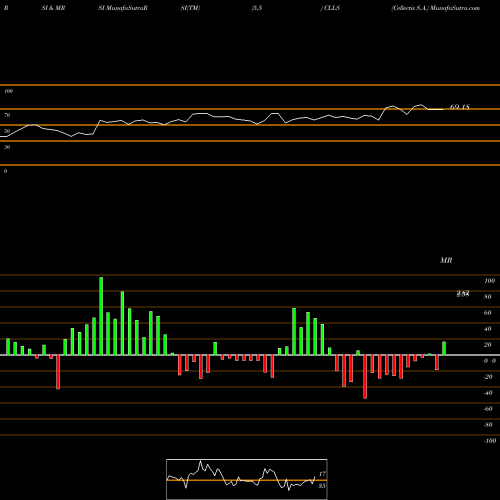Open the mini overview chart thumbnail
Screen dimensions: 500x500
coord(247,479)
